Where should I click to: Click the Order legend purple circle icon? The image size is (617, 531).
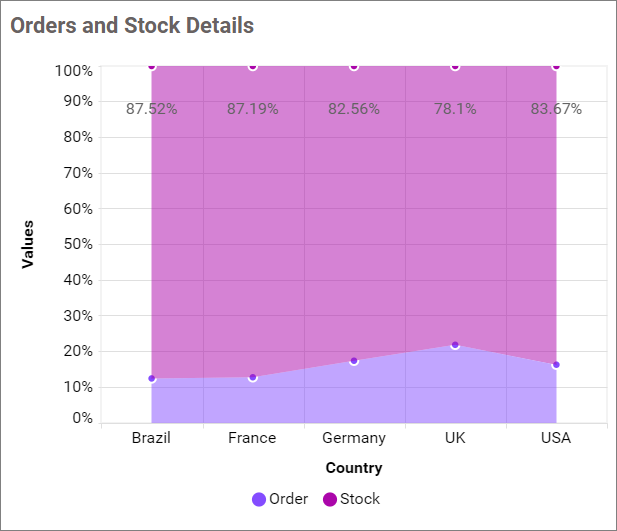259,499
